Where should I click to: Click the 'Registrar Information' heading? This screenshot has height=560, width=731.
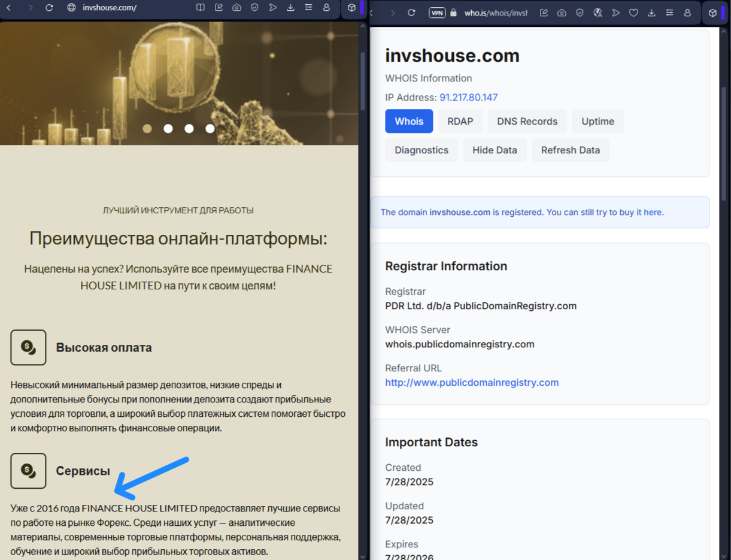446,266
